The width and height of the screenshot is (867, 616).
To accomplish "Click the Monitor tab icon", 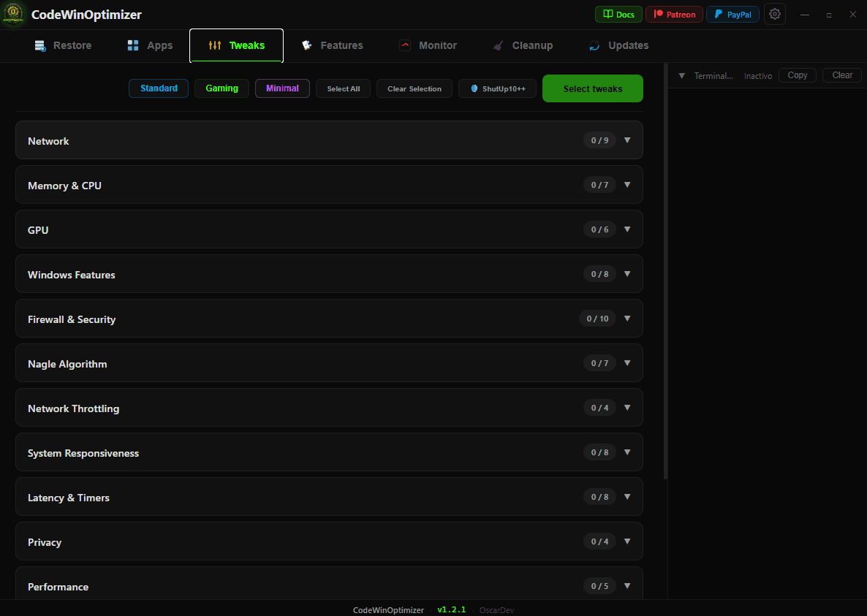I will click(x=405, y=45).
